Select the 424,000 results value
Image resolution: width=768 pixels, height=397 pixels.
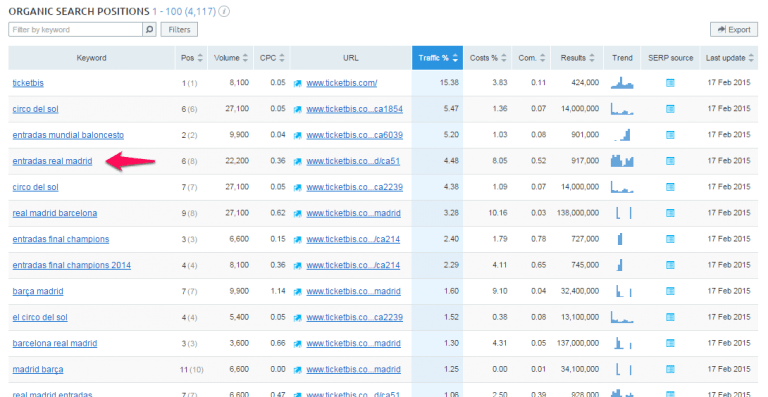pos(585,83)
